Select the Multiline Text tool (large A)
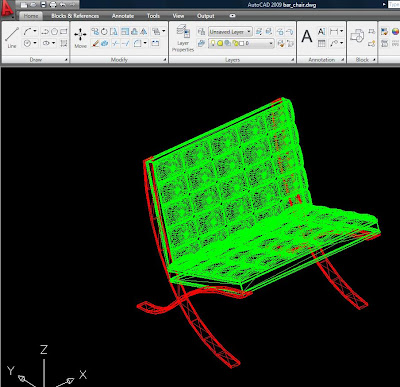The height and width of the screenshot is (387, 400). (x=307, y=36)
